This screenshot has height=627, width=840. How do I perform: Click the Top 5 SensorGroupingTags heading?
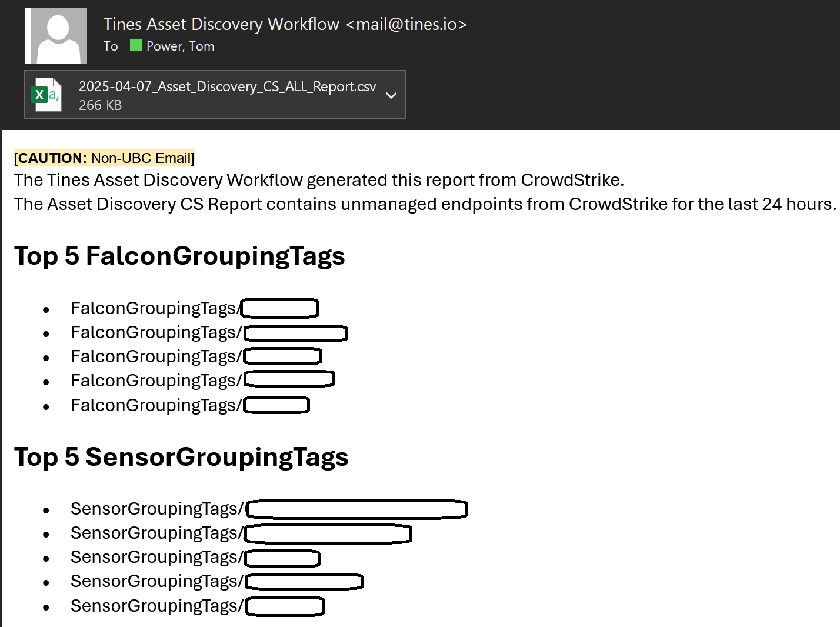click(181, 457)
